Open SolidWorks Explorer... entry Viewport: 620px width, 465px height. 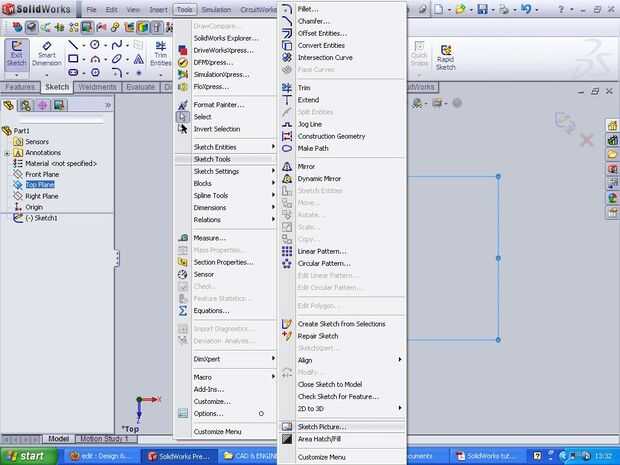pos(224,38)
